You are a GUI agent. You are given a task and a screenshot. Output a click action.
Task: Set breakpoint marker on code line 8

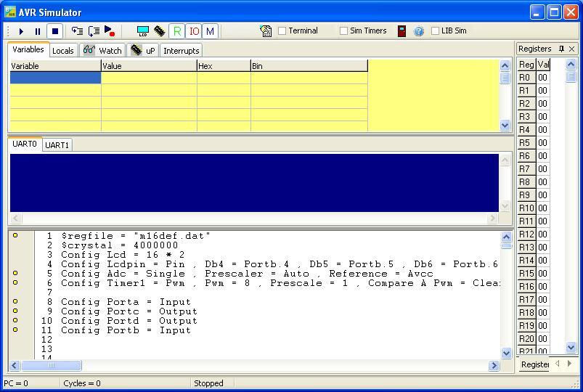tap(15, 301)
